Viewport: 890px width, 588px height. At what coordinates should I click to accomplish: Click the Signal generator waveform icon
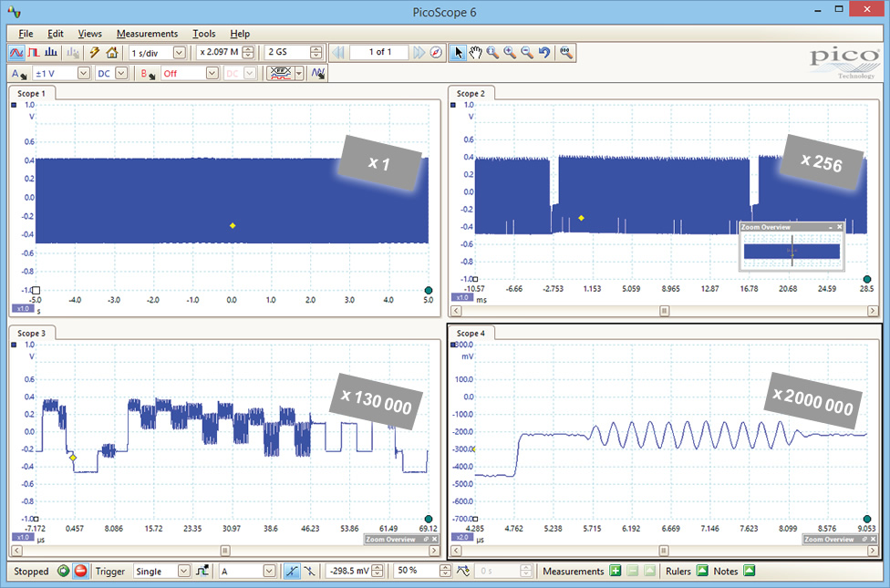[x=318, y=73]
